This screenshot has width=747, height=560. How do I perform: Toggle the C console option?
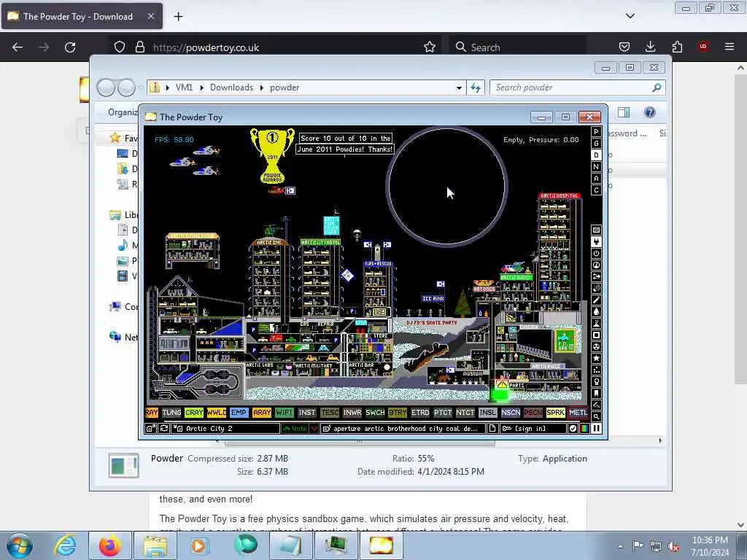tap(596, 190)
